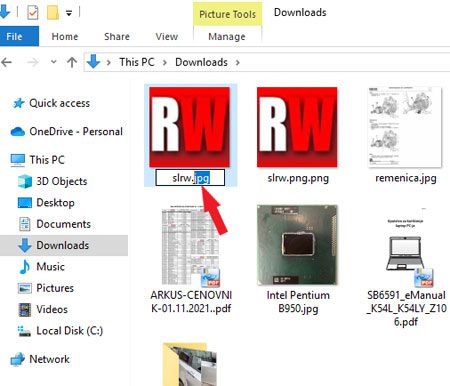The image size is (450, 386).
Task: Open Desktop in the navigation pane
Action: [x=55, y=203]
